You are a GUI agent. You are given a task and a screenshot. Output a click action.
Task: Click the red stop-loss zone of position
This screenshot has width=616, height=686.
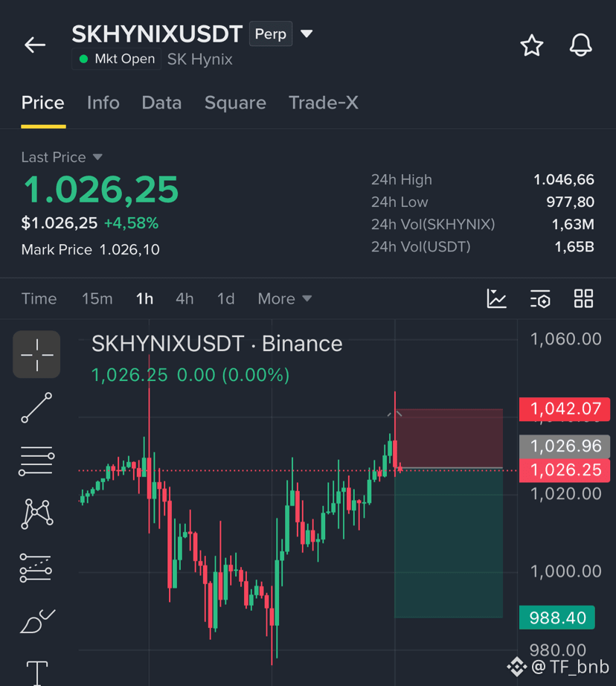coord(449,438)
